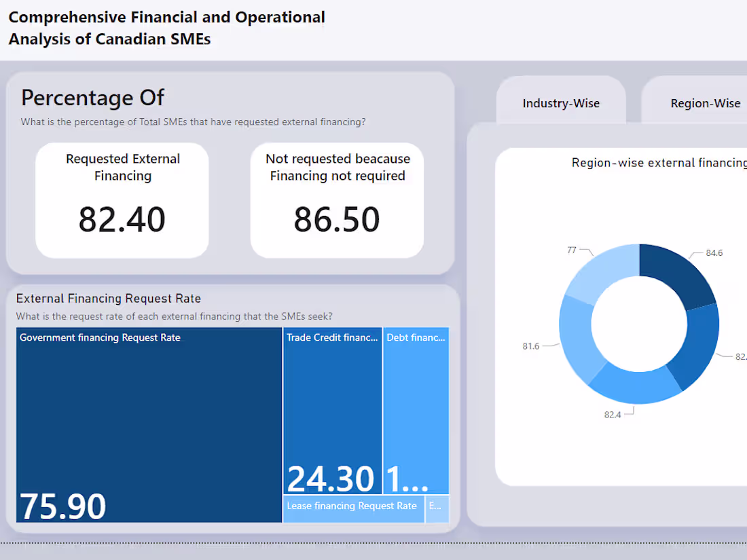The height and width of the screenshot is (560, 747).
Task: Switch to the Region-Wise tab
Action: point(705,103)
